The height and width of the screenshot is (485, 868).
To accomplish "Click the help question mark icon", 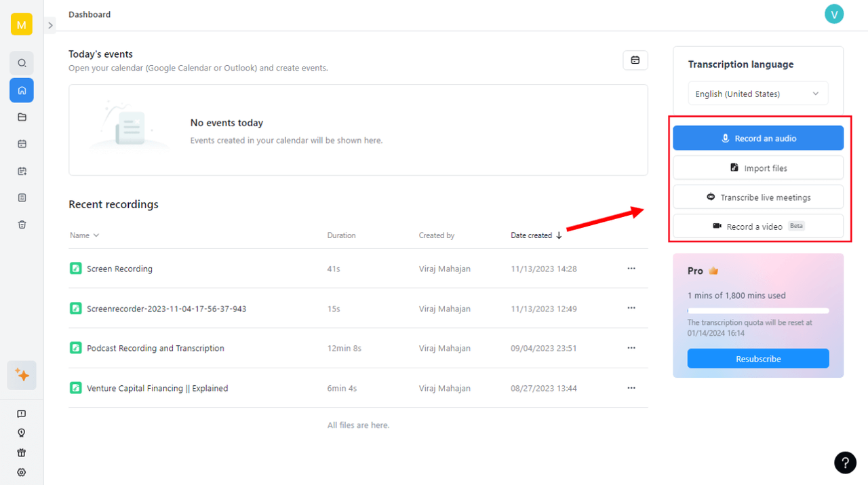I will point(845,463).
